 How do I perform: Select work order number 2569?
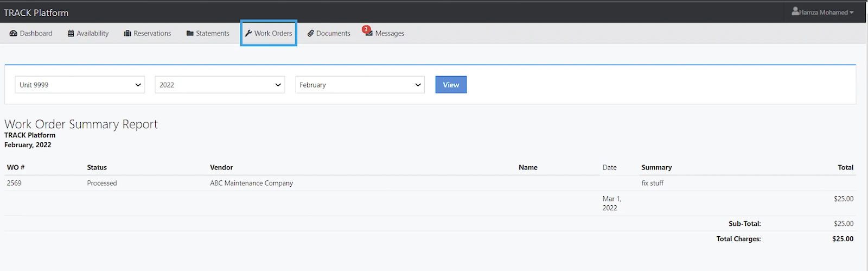tap(14, 183)
